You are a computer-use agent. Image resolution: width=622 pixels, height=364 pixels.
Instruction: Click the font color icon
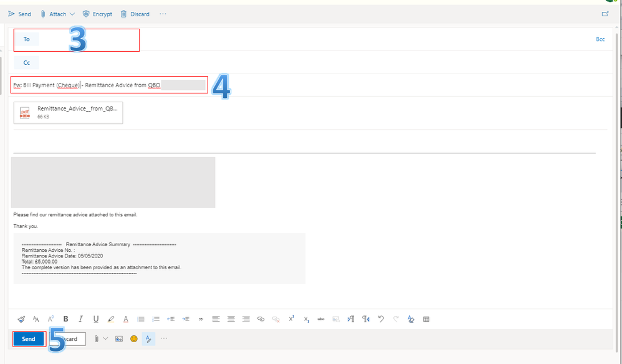coord(126,318)
